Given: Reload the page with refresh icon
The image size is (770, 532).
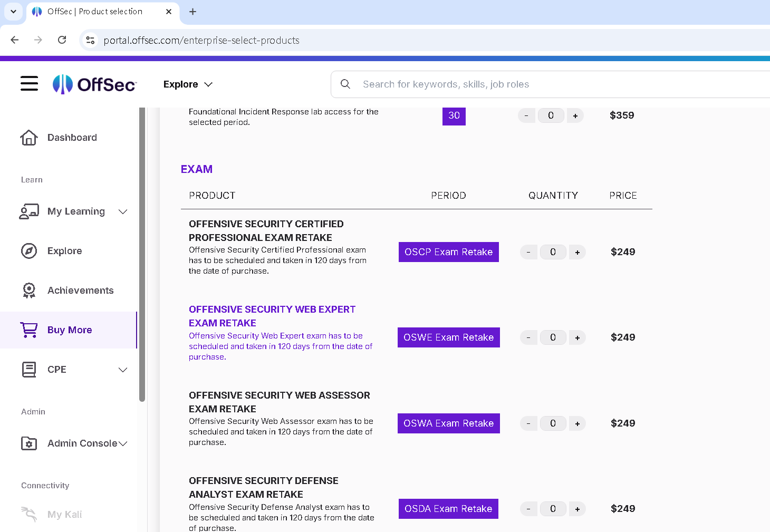Looking at the screenshot, I should click(62, 40).
